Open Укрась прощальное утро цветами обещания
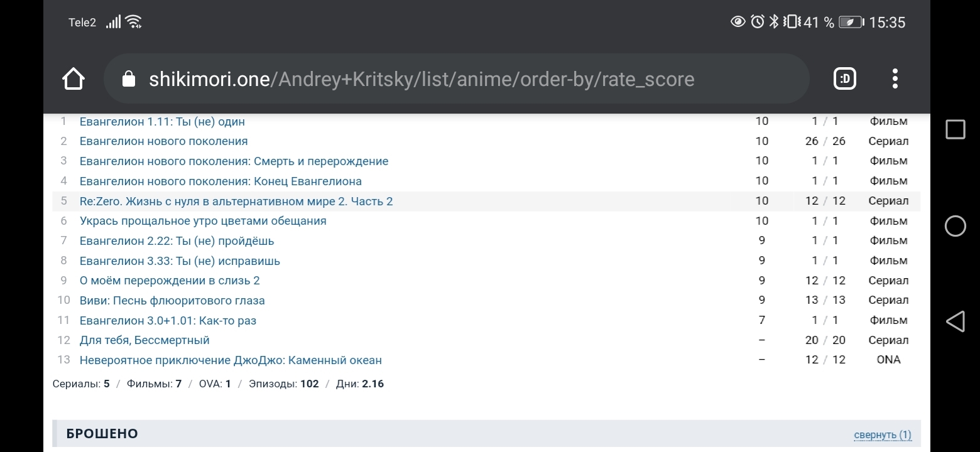The image size is (980, 452). coord(203,221)
